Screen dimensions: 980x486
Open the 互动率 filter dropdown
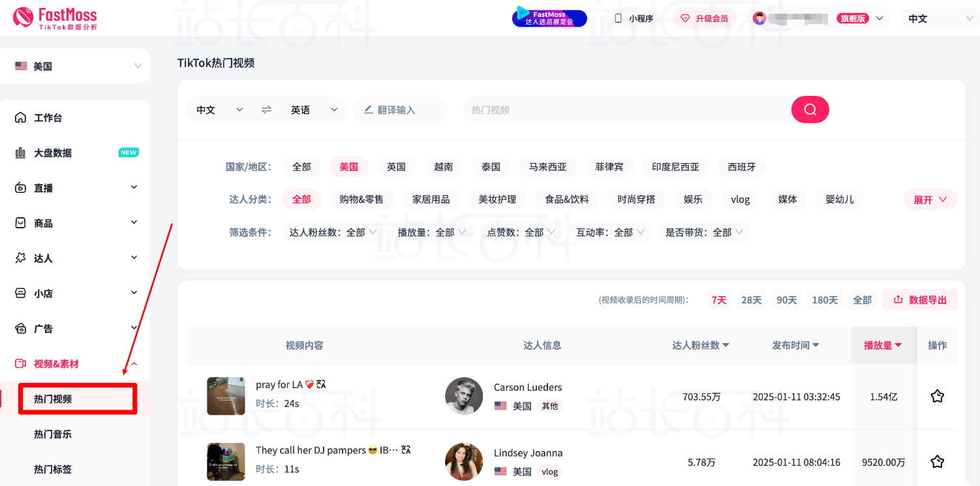coord(611,232)
